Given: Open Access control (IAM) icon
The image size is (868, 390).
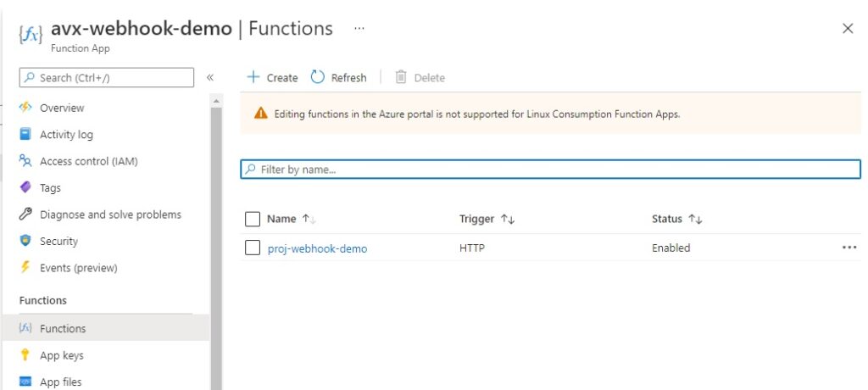Looking at the screenshot, I should [x=25, y=160].
